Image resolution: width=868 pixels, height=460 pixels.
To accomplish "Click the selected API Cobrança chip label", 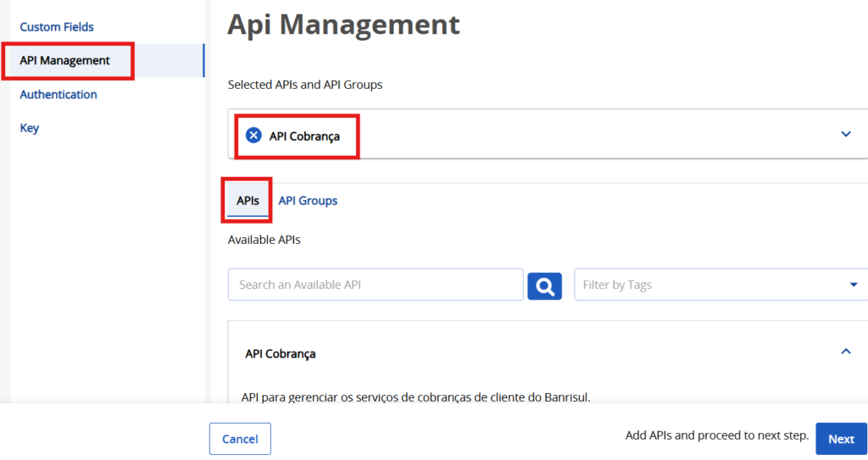I will point(304,136).
